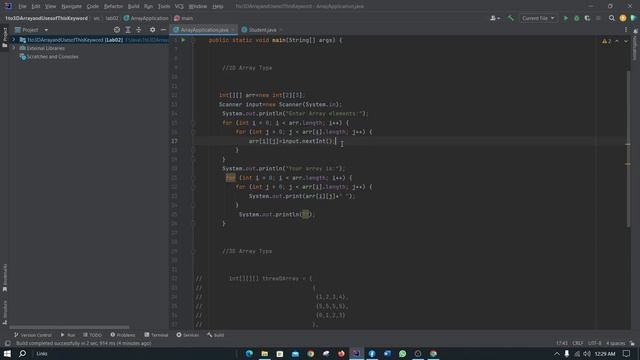Open the View menu

pos(50,7)
